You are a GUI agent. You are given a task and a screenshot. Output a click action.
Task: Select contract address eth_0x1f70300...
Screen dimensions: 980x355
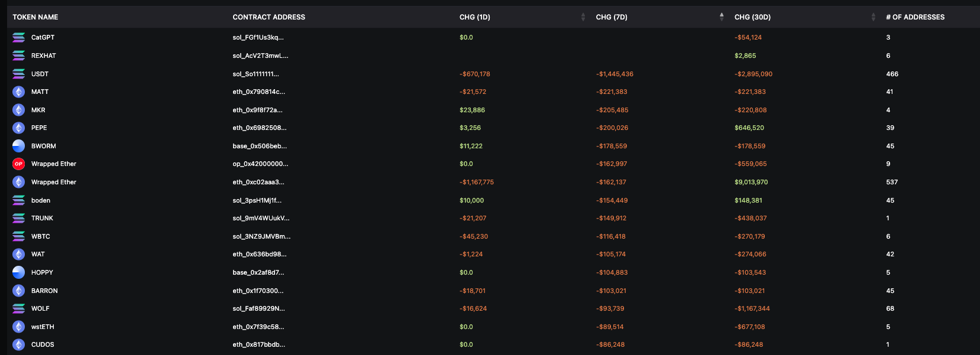tap(258, 291)
